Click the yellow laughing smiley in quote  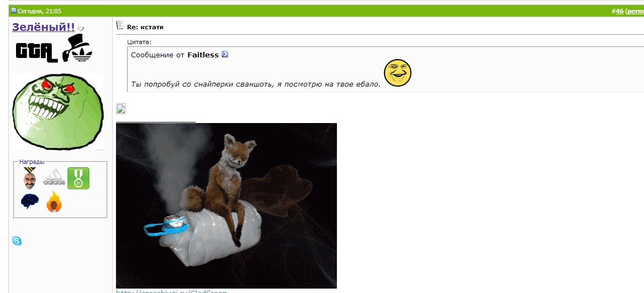tap(398, 73)
